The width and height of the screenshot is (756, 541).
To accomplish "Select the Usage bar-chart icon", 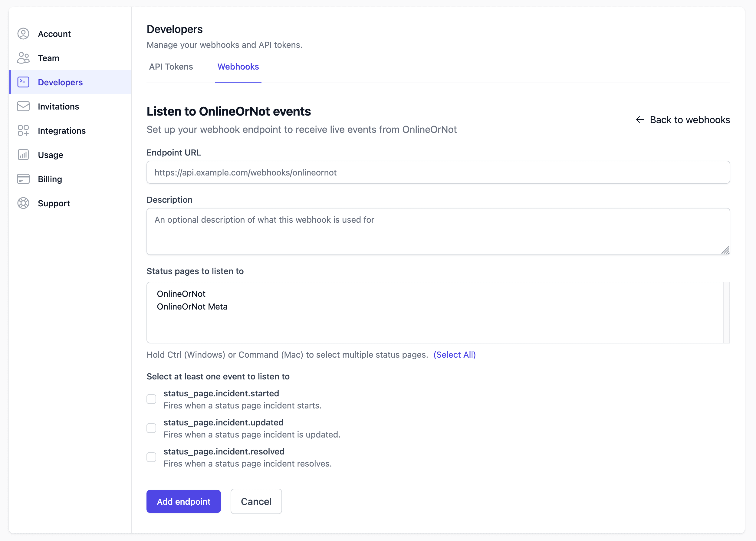I will click(x=23, y=155).
